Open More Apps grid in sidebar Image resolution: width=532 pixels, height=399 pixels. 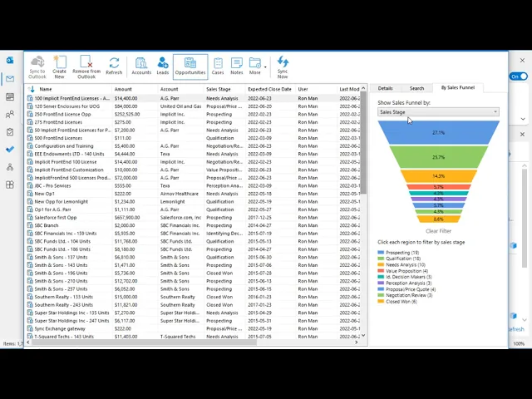pyautogui.click(x=10, y=185)
